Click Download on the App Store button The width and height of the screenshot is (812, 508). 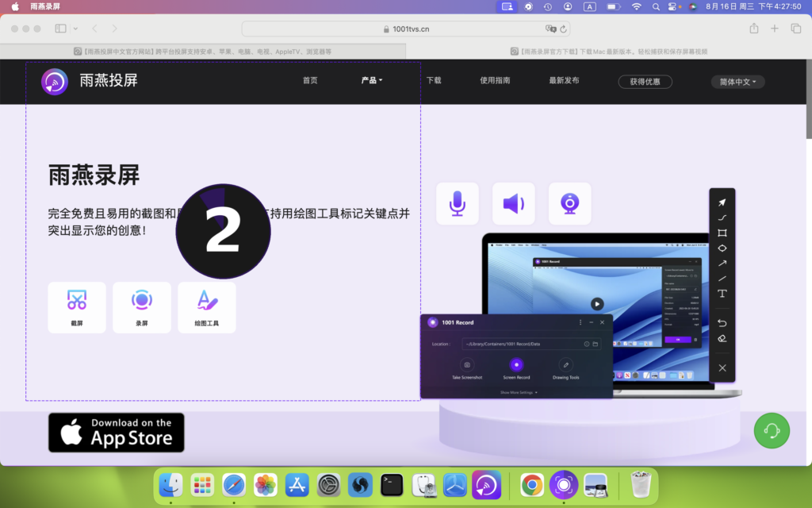(x=117, y=433)
